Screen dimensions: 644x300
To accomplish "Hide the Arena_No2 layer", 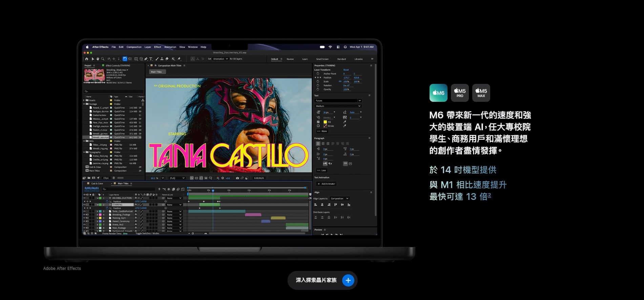I will coord(84,225).
